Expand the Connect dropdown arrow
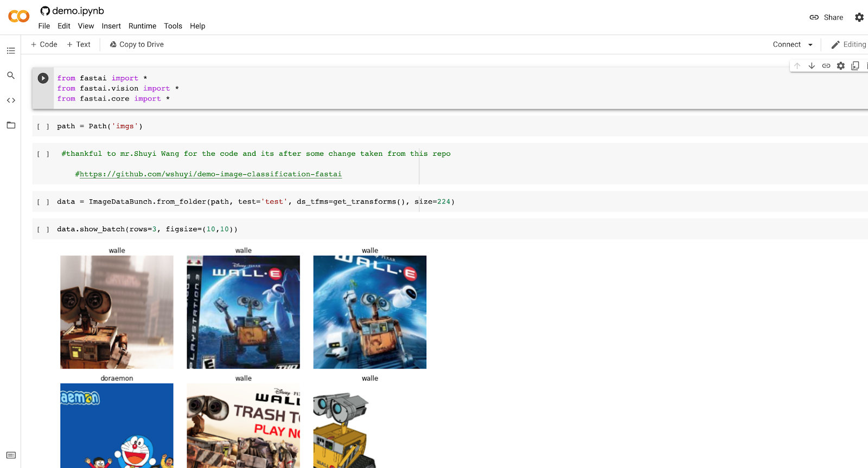The image size is (868, 468). [x=810, y=45]
